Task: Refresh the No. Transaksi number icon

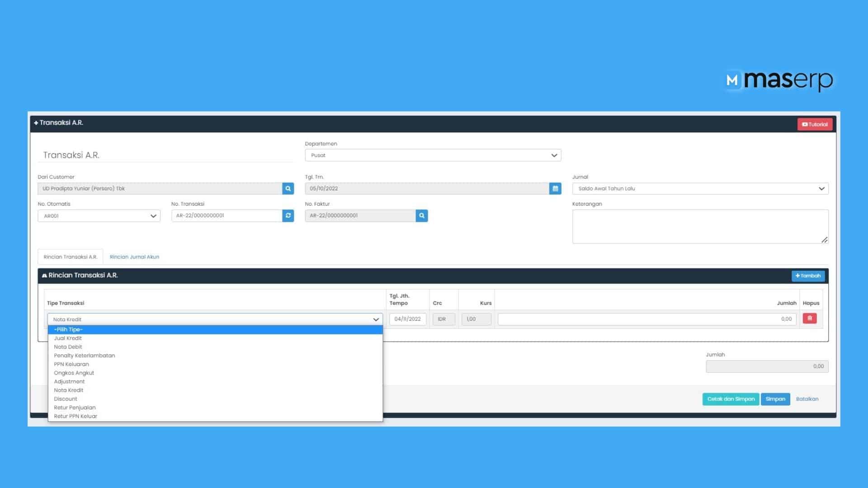Action: [x=288, y=216]
